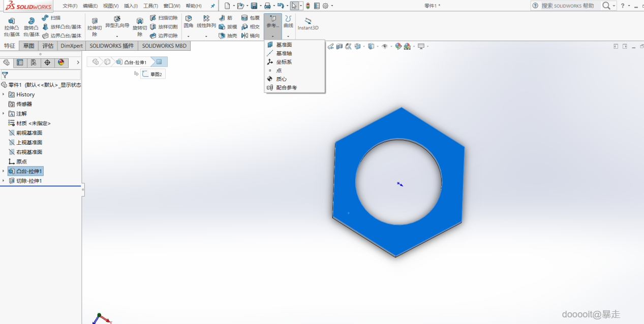Screen dimensions: 644x324
Task: Open the 工具(T) menu
Action: (x=150, y=6)
